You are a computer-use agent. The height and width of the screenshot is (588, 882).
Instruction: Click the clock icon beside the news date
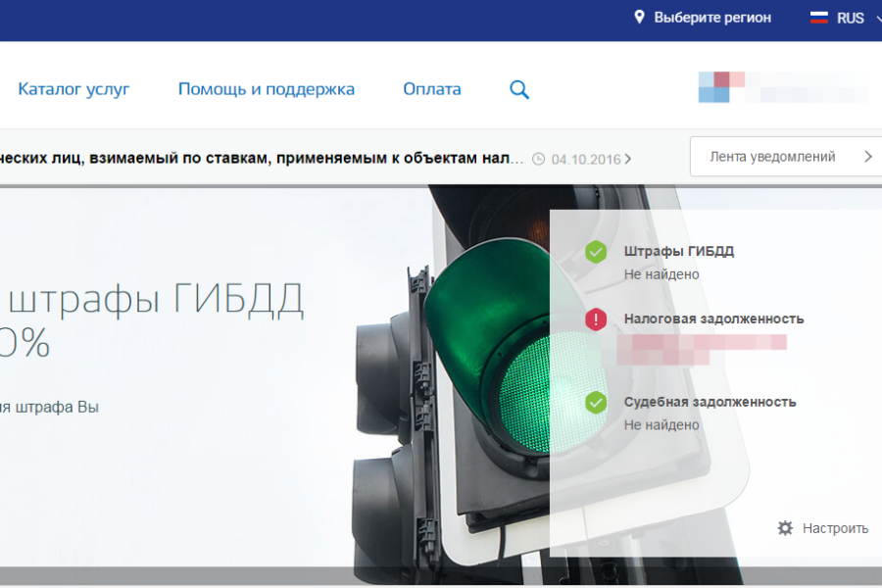point(540,156)
